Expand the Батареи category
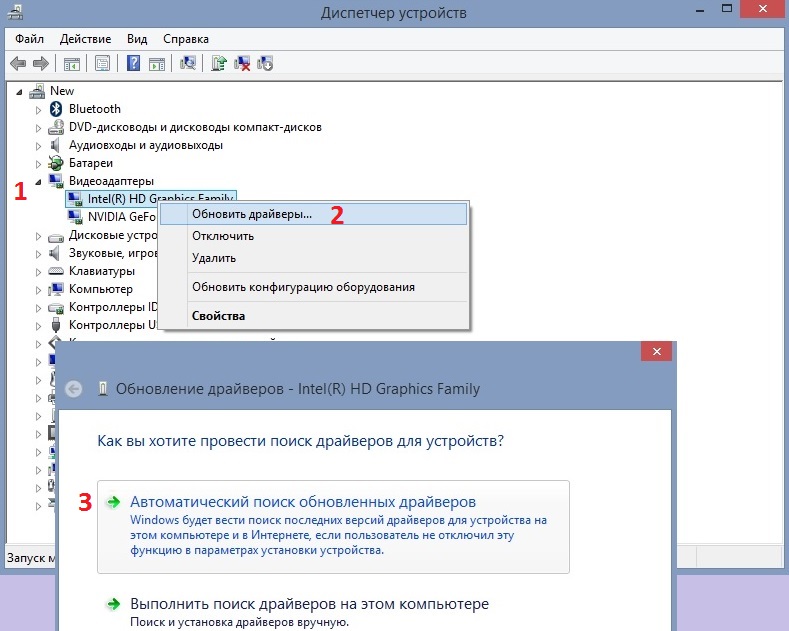Screen dimensions: 789x631 (38, 164)
